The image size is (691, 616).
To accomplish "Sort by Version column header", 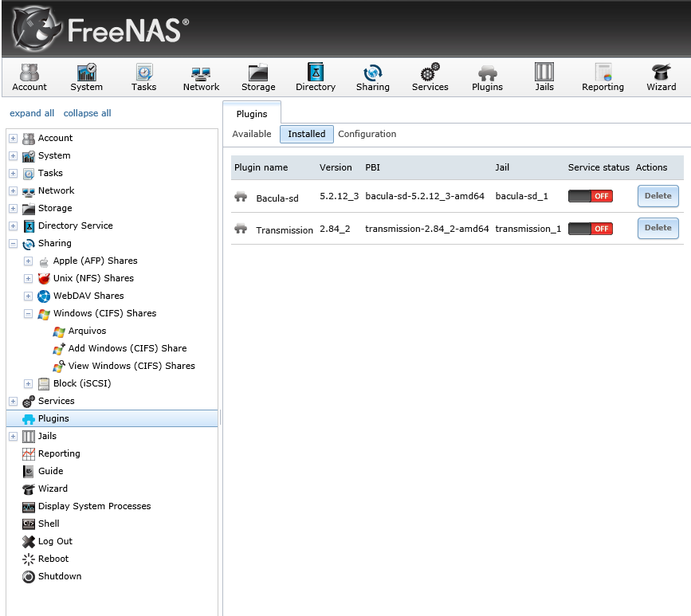I will coord(336,167).
